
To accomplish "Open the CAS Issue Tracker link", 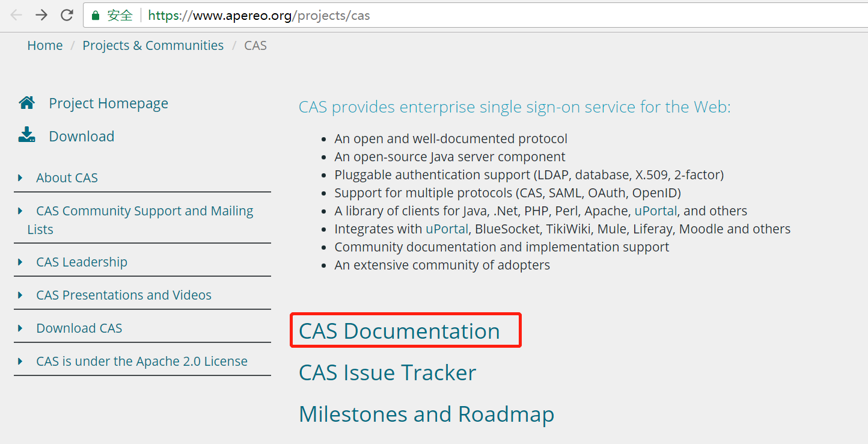I will 387,372.
